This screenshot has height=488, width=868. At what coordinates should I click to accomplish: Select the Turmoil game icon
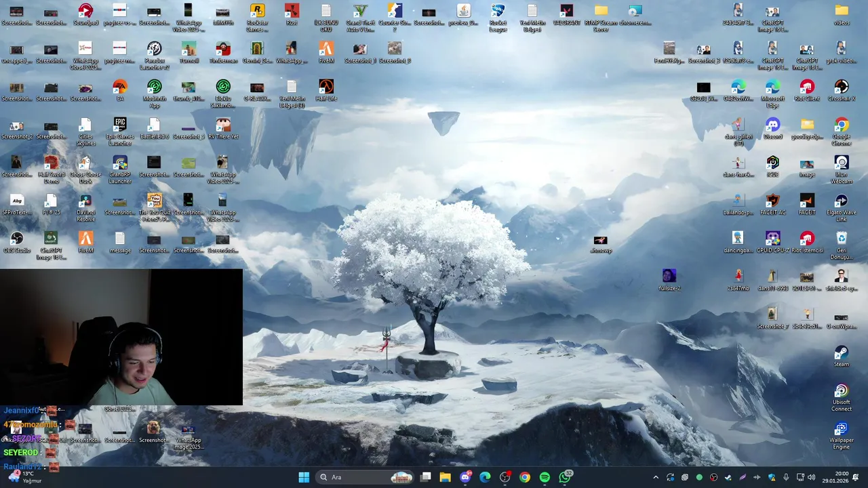(189, 52)
